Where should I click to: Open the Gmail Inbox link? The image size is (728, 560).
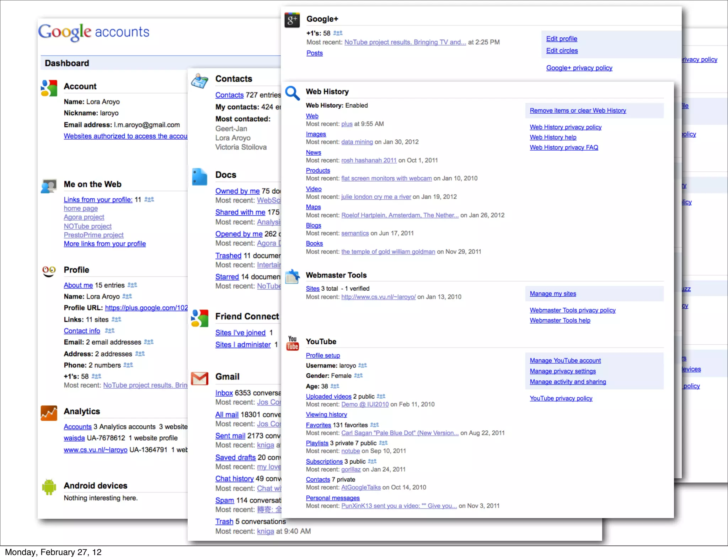(224, 393)
